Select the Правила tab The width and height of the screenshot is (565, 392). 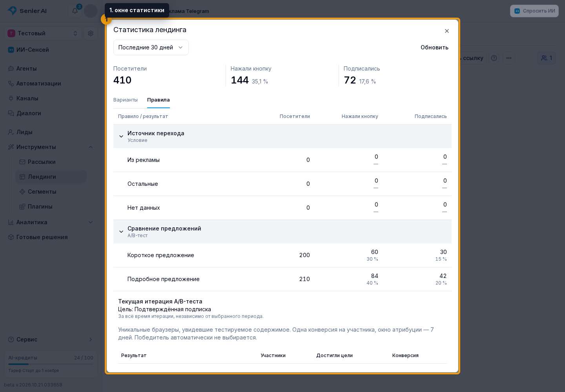click(x=159, y=100)
